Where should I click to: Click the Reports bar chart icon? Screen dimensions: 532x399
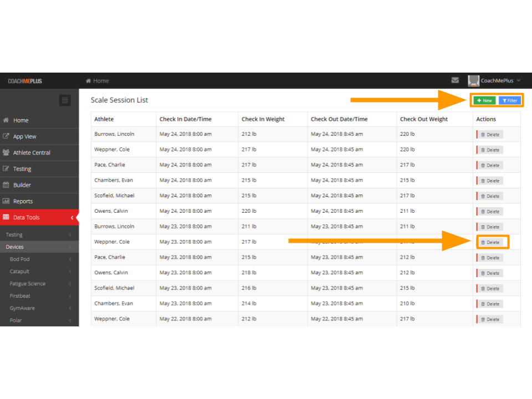point(6,201)
